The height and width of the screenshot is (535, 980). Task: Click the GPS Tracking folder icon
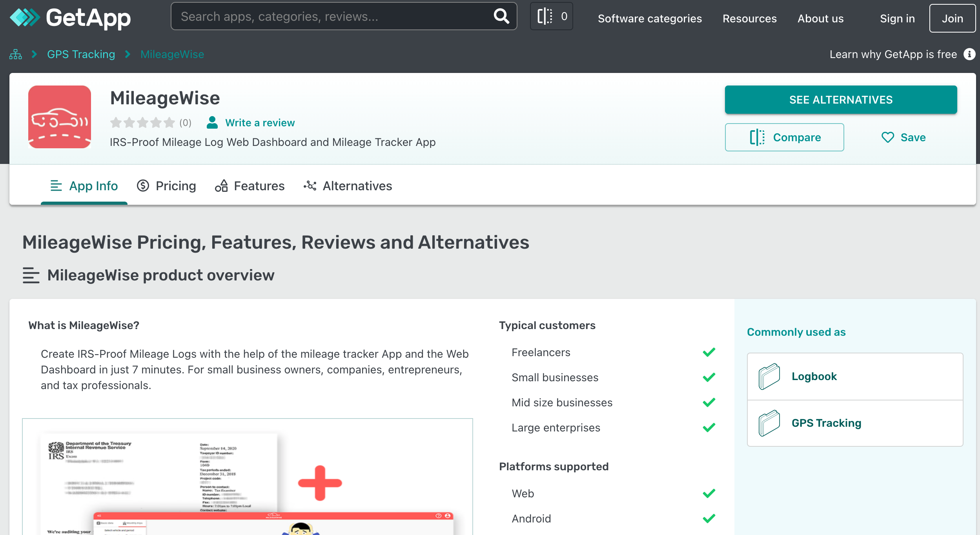[769, 423]
